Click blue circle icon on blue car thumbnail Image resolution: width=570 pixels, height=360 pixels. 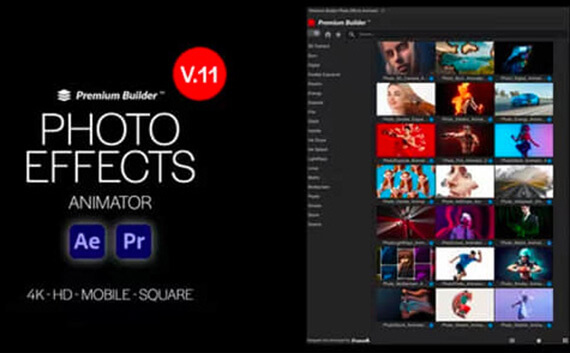click(x=549, y=119)
